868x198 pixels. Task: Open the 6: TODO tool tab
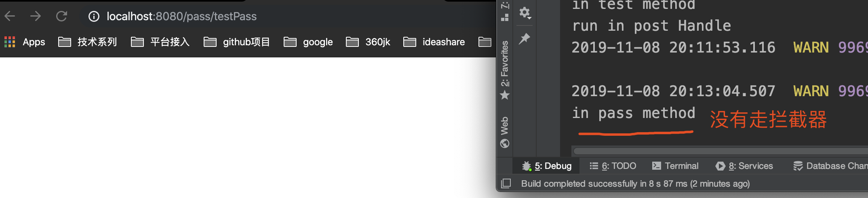pos(613,166)
